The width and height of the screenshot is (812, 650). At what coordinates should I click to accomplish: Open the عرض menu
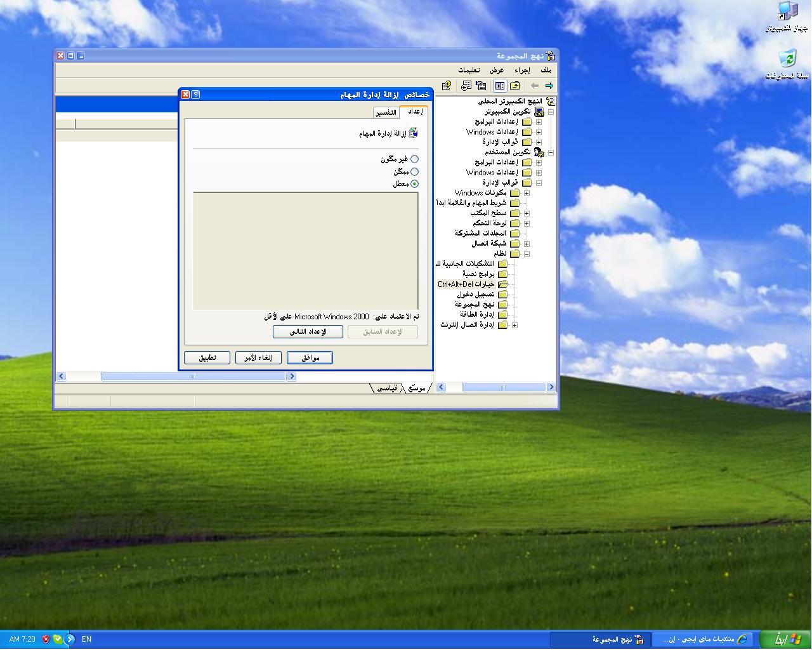click(x=496, y=70)
